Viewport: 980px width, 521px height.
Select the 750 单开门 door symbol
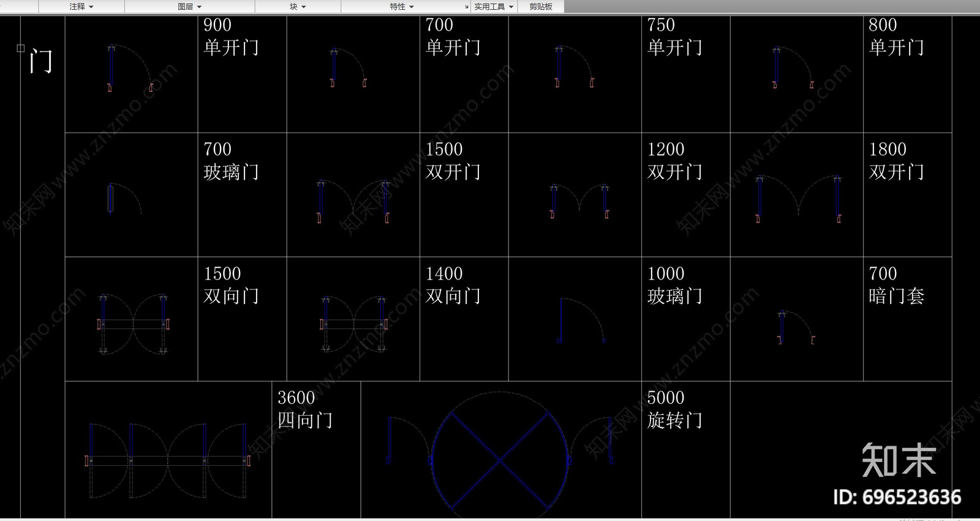pyautogui.click(x=575, y=67)
